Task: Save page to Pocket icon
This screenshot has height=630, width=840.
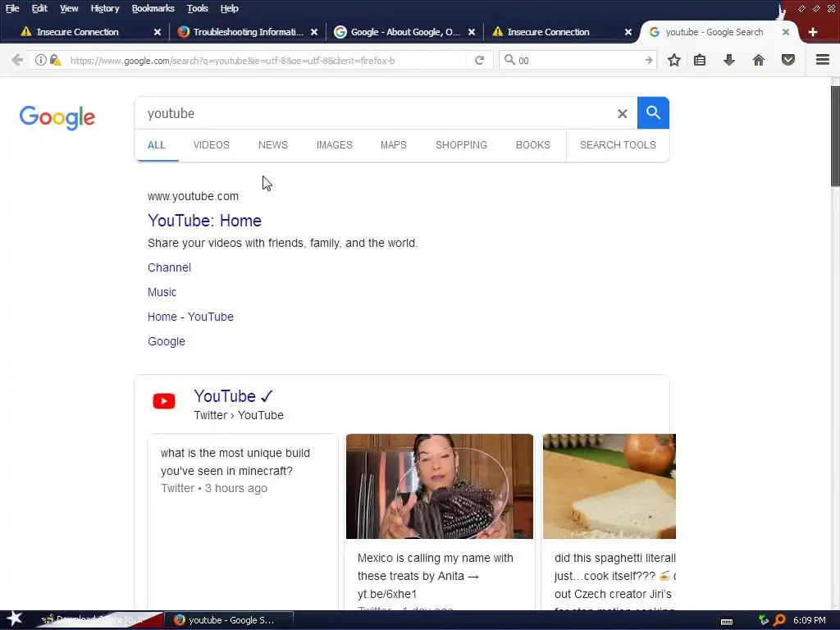Action: 788,60
